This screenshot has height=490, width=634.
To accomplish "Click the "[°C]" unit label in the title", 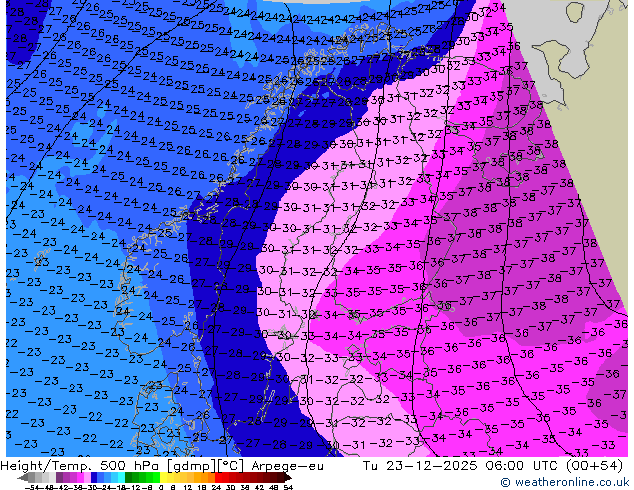I will pyautogui.click(x=231, y=466).
